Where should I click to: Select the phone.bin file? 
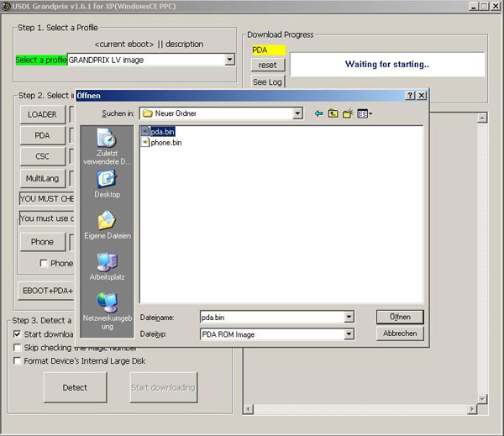(x=165, y=143)
